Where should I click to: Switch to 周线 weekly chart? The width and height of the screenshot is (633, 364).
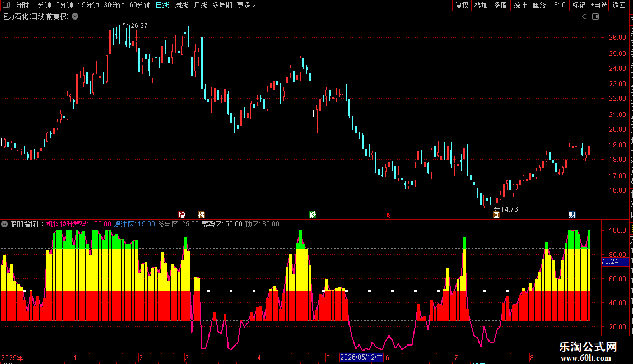181,5
